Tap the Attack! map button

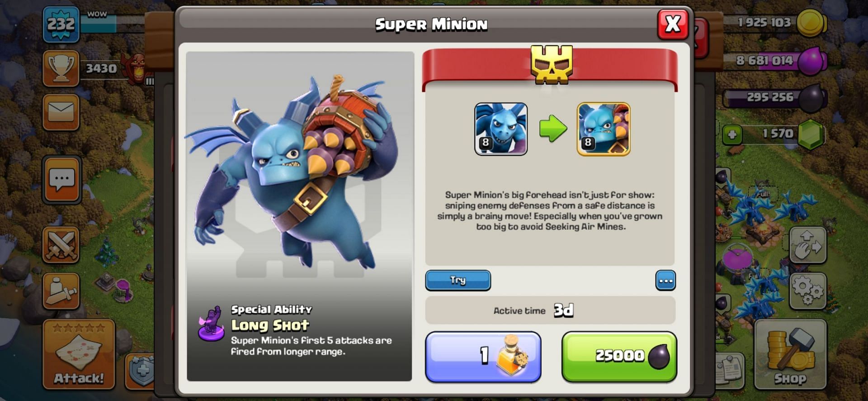pyautogui.click(x=79, y=354)
